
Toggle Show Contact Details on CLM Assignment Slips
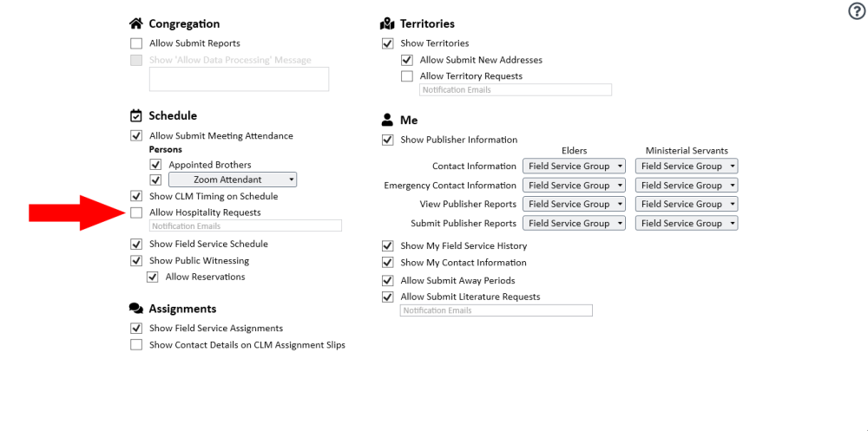click(x=136, y=345)
